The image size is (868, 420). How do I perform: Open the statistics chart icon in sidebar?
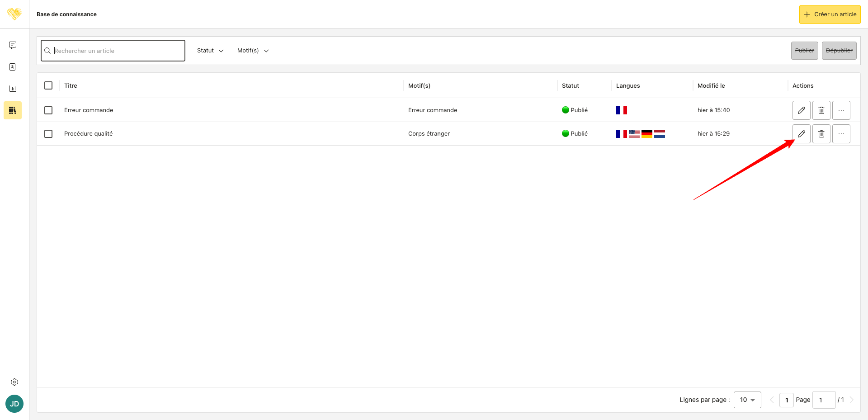13,89
